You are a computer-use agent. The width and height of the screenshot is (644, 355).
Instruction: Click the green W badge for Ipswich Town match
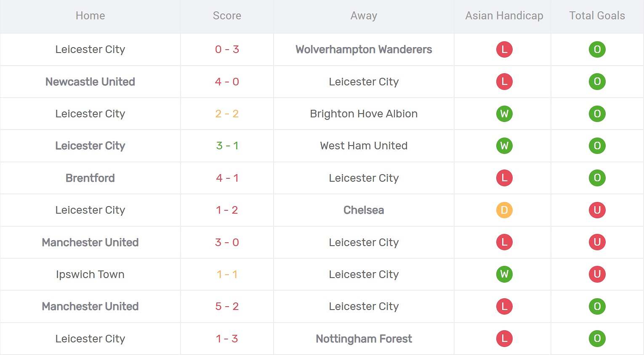[x=504, y=274]
